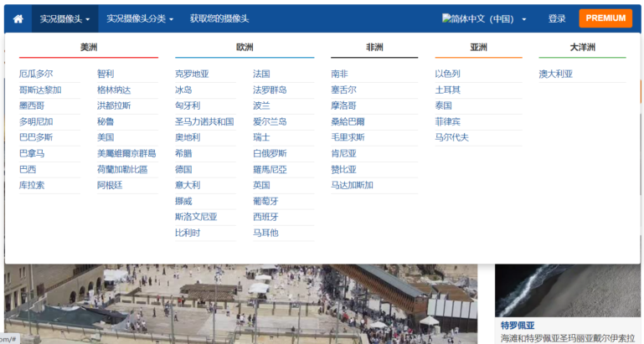The height and width of the screenshot is (344, 644).
Task: Expand the 实况摄像头 dropdown menu
Action: 64,19
